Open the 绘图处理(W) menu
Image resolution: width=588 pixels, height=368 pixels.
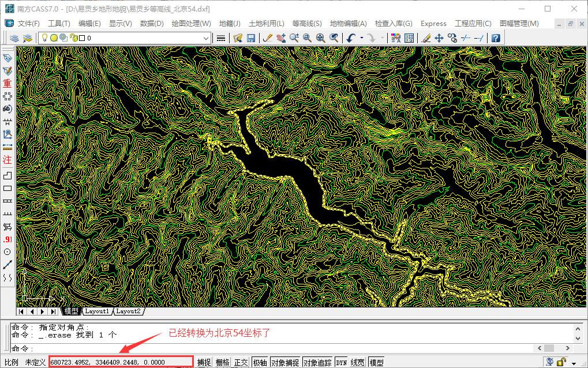coord(191,23)
